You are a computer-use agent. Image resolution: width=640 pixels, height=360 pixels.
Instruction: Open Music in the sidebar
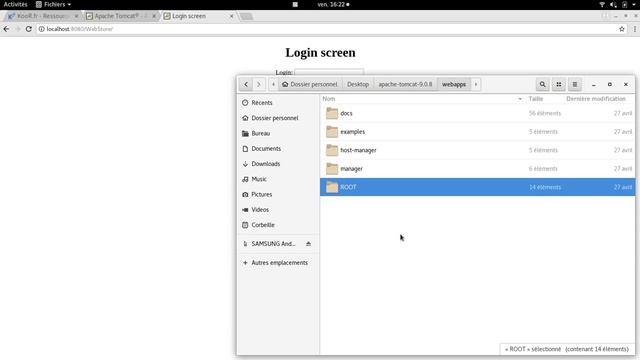(x=278, y=179)
